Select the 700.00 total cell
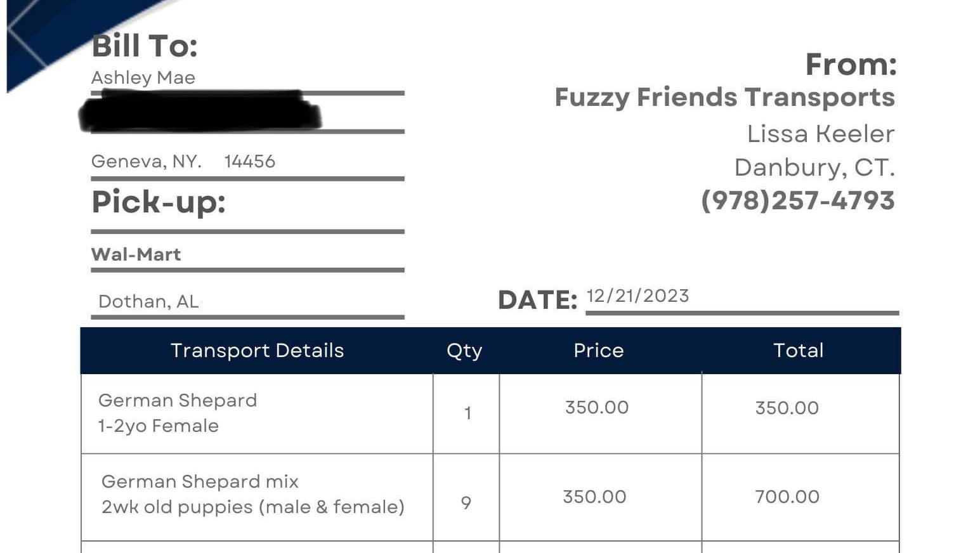This screenshot has height=553, width=980. pos(800,497)
